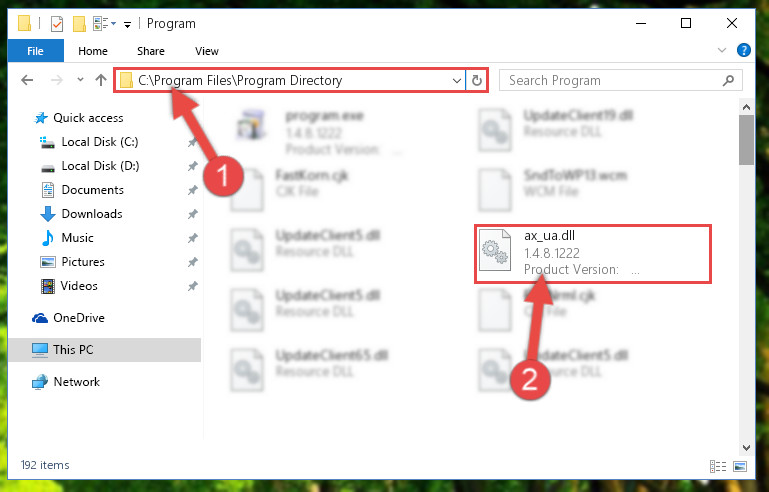The width and height of the screenshot is (769, 492).
Task: Open the Customize Quick Access Toolbar dropdown
Action: coord(128,25)
